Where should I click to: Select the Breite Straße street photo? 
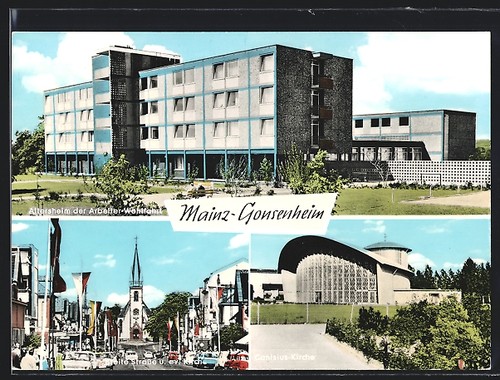coord(130,295)
